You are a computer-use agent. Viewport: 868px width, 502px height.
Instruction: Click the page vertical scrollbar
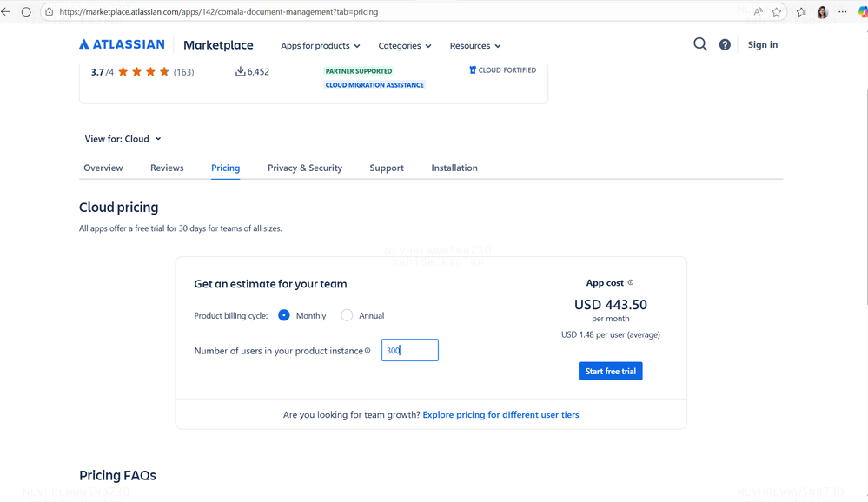[865, 196]
